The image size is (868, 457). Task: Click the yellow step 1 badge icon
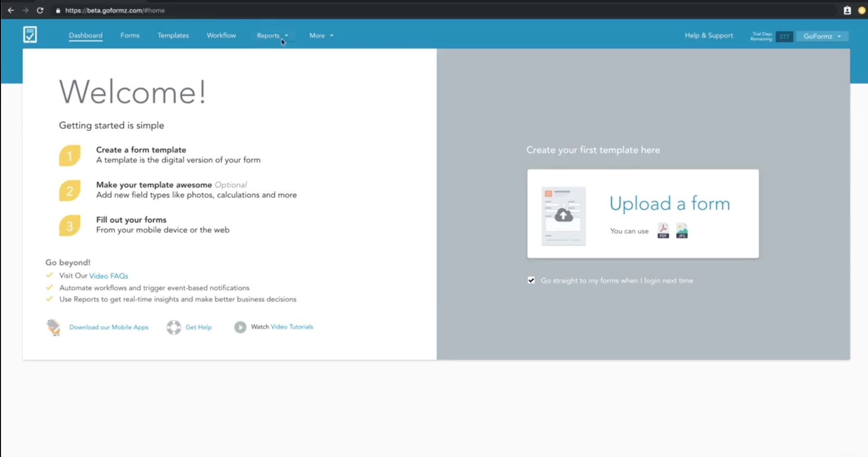tap(70, 155)
